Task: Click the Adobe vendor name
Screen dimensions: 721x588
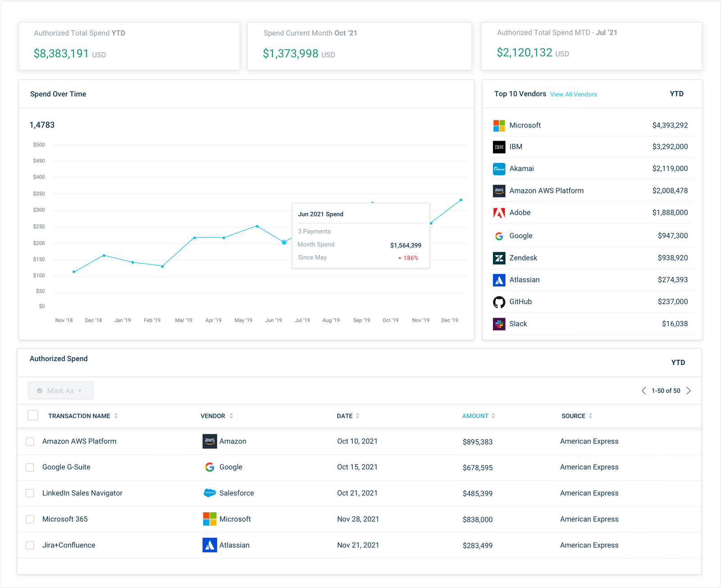Action: pyautogui.click(x=520, y=212)
